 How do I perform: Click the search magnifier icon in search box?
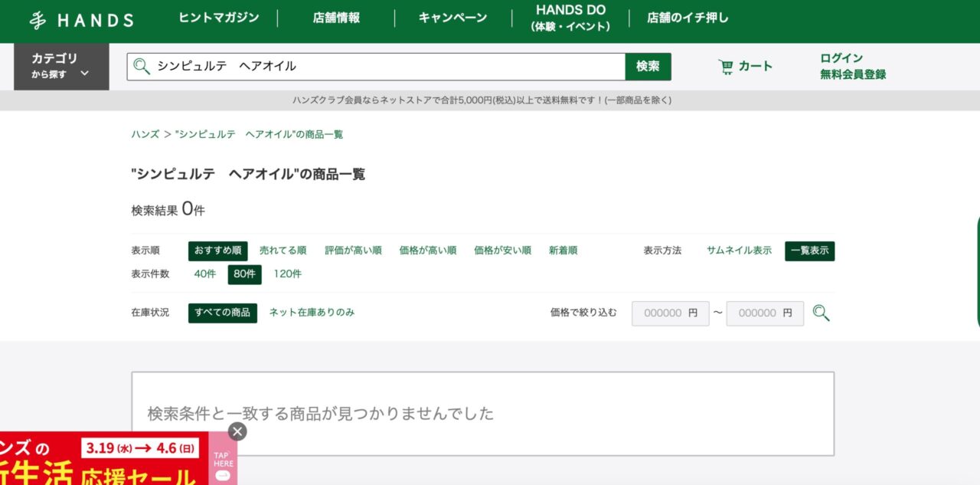coord(142,67)
